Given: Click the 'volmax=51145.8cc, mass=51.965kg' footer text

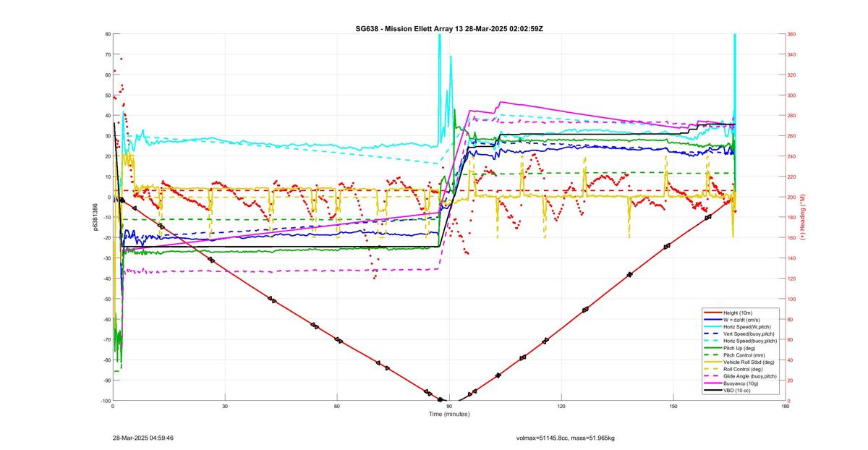Looking at the screenshot, I should pyautogui.click(x=565, y=438).
